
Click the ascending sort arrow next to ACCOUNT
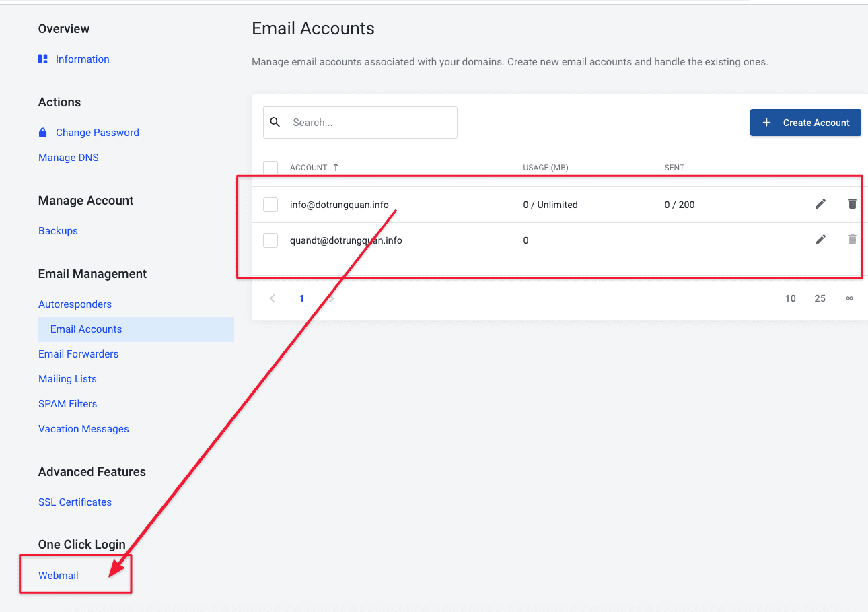click(x=336, y=167)
